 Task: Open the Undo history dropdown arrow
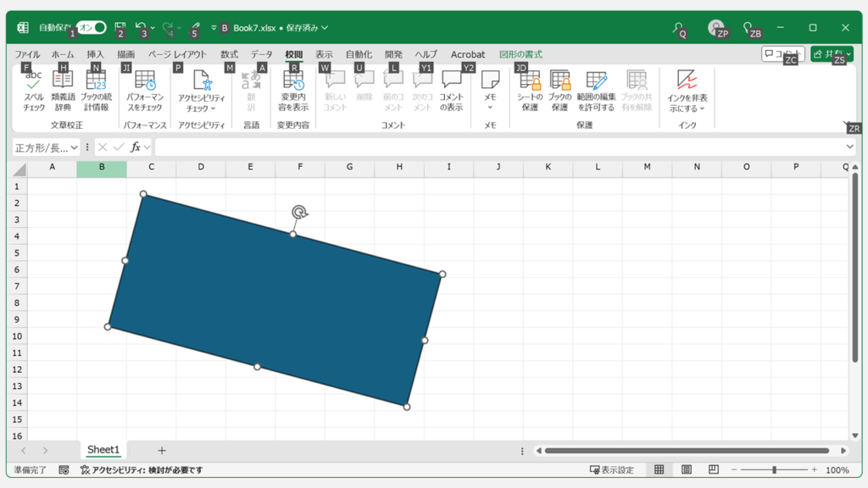click(x=153, y=28)
